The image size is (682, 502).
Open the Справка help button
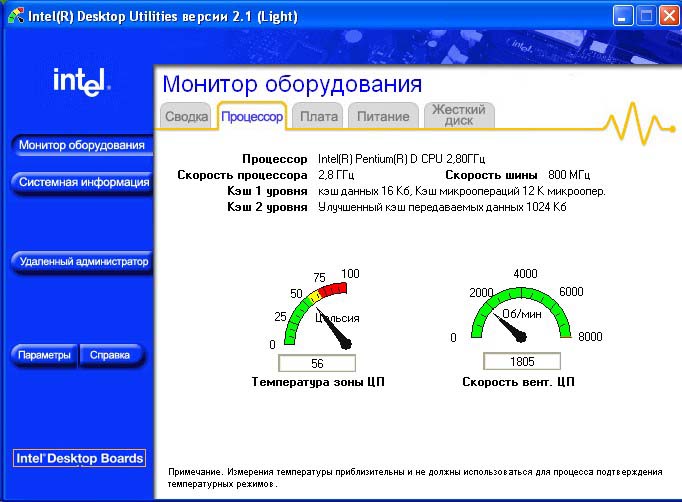pos(110,355)
